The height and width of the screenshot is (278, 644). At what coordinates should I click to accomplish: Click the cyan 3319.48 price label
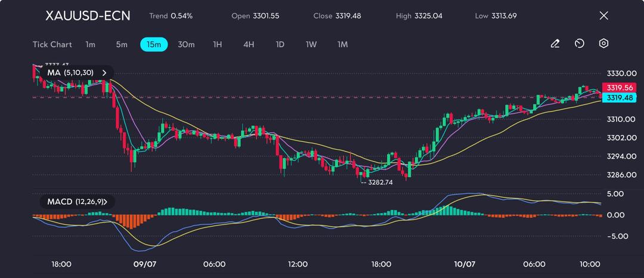click(618, 97)
